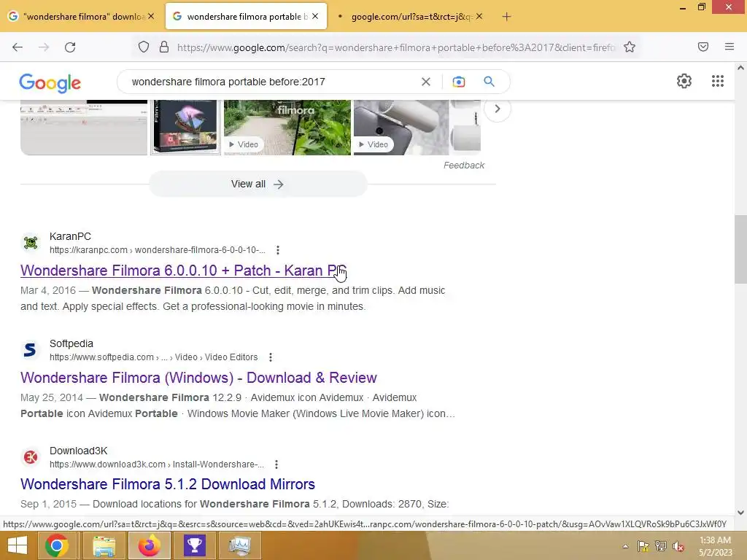Open trophy app in taskbar
This screenshot has width=747, height=560.
point(194,545)
